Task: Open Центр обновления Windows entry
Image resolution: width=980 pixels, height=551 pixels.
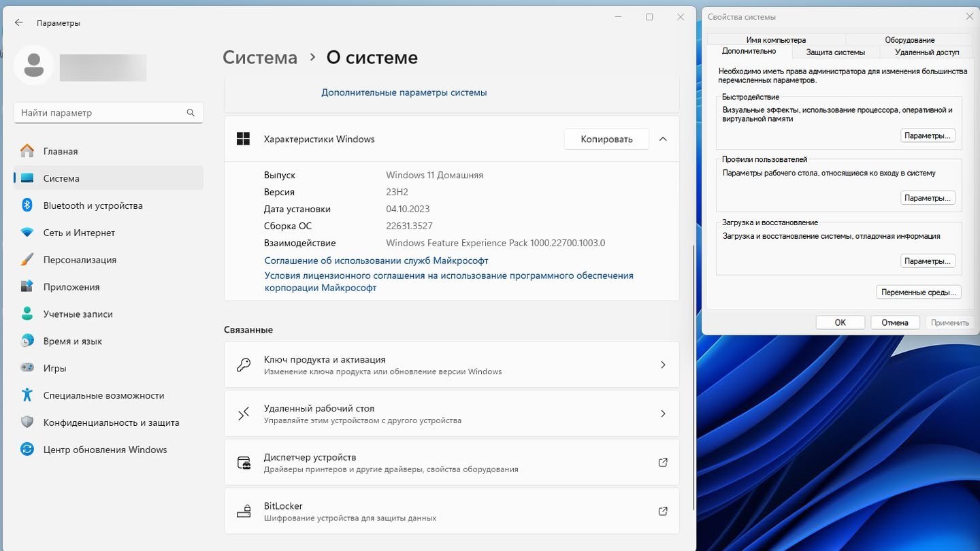Action: [x=109, y=450]
